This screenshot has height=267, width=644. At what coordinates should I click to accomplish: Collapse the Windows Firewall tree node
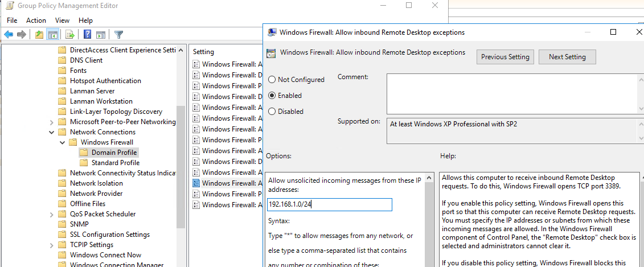[x=62, y=142]
